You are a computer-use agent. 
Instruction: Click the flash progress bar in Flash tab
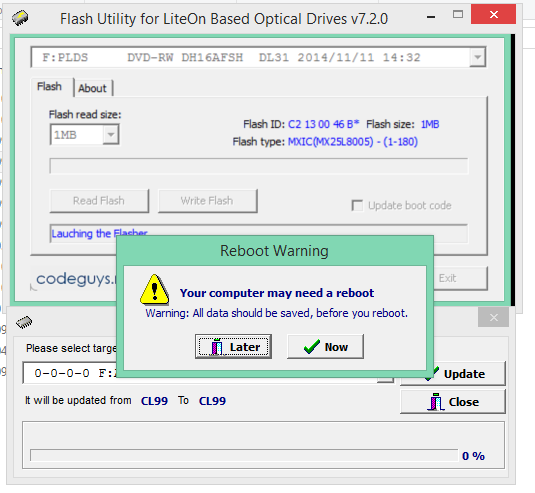pyautogui.click(x=259, y=166)
